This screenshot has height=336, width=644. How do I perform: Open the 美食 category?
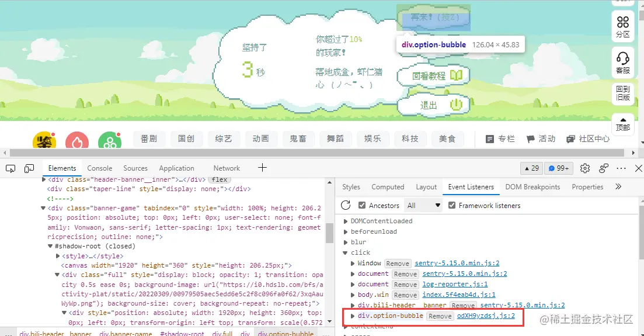[x=447, y=139]
